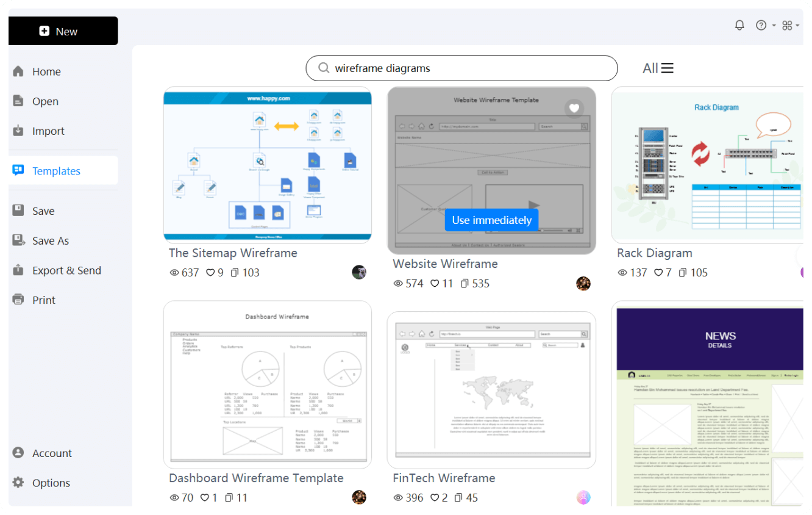Click the search magnifier icon
This screenshot has width=812, height=515.
324,68
